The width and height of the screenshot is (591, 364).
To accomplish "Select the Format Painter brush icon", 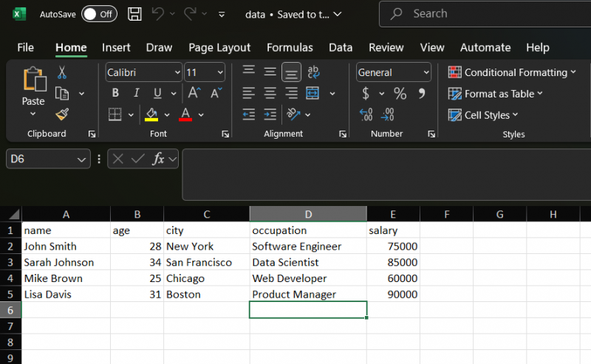I will (62, 114).
